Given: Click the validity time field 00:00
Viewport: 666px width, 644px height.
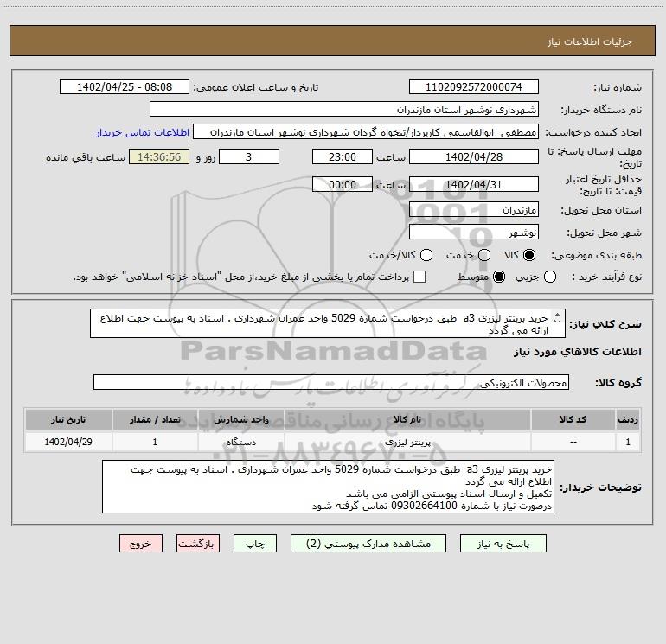Looking at the screenshot, I should coord(343,185).
